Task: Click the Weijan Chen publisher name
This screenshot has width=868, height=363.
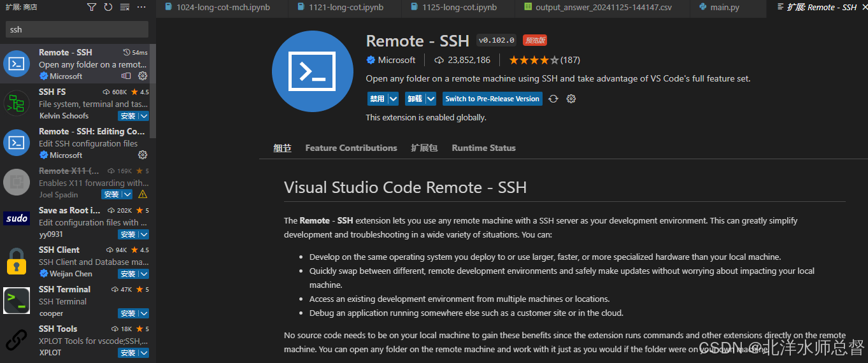Action: [71, 274]
